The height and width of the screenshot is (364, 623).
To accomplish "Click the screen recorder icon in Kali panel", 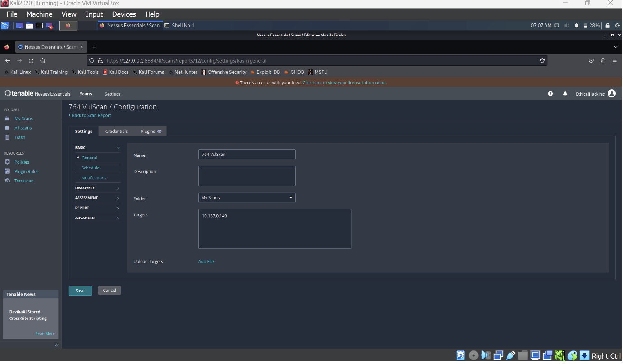I will coord(50,26).
